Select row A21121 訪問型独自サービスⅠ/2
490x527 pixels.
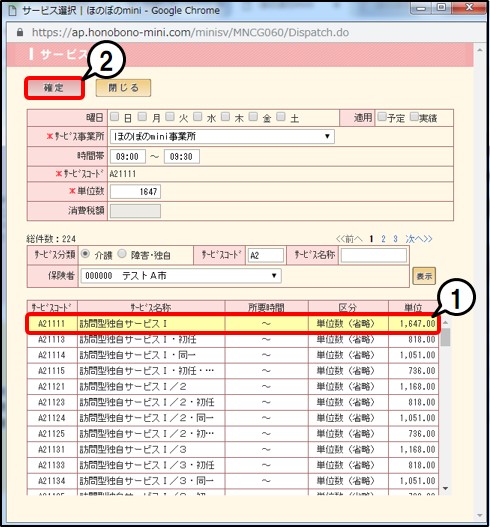coord(233,387)
